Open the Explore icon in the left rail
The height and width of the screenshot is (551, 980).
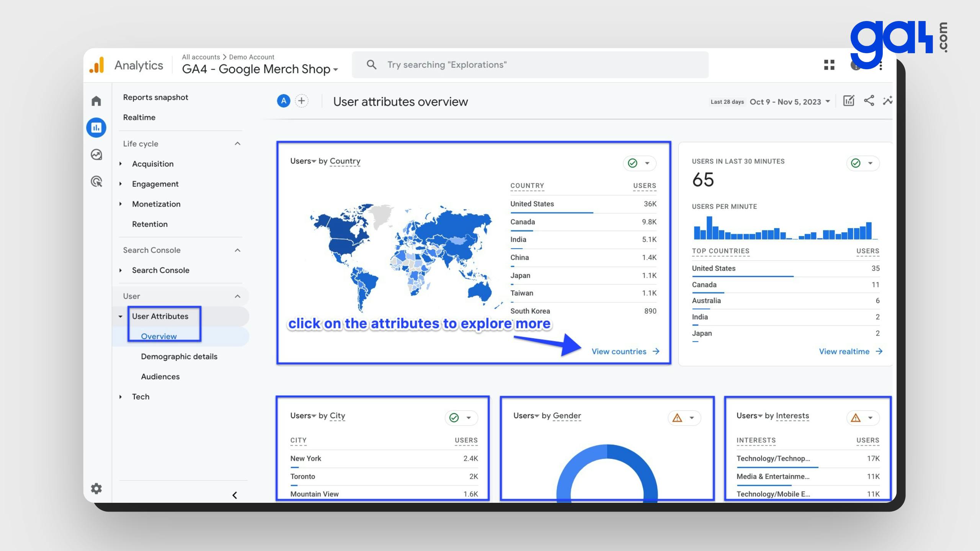[x=96, y=155]
